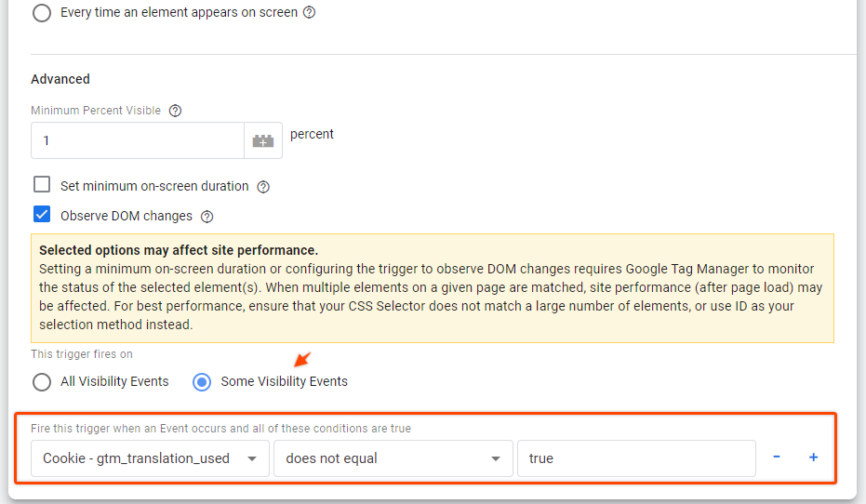Click the Observe DOM changes label text

point(127,216)
